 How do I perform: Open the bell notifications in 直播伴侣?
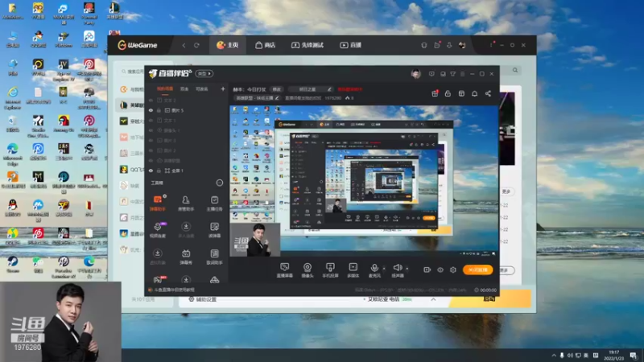point(474,93)
